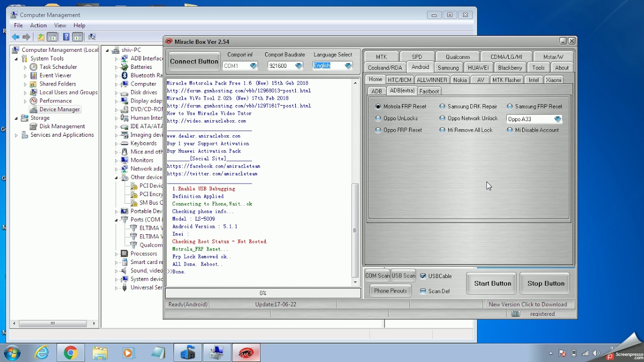Screen dimensions: 644x362
Task: Open Windows Media Player from taskbar
Action: (x=129, y=353)
